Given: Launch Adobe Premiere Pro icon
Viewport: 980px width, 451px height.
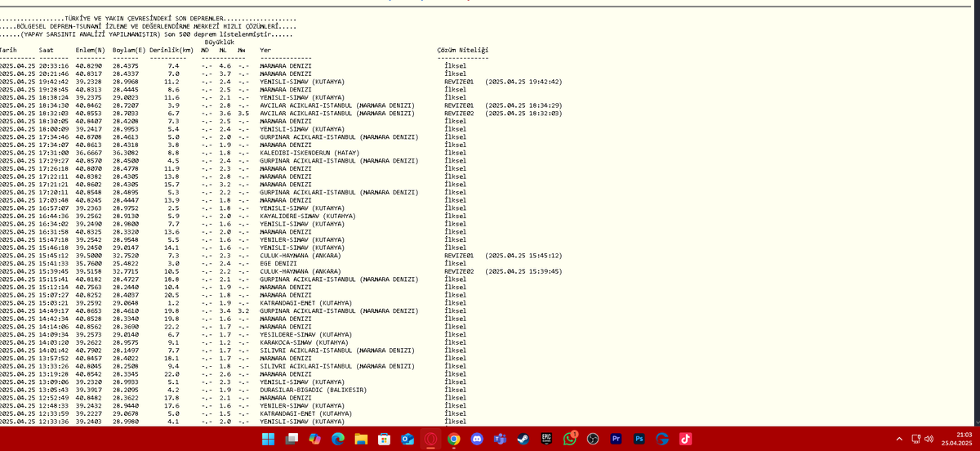Looking at the screenshot, I should click(x=617, y=440).
